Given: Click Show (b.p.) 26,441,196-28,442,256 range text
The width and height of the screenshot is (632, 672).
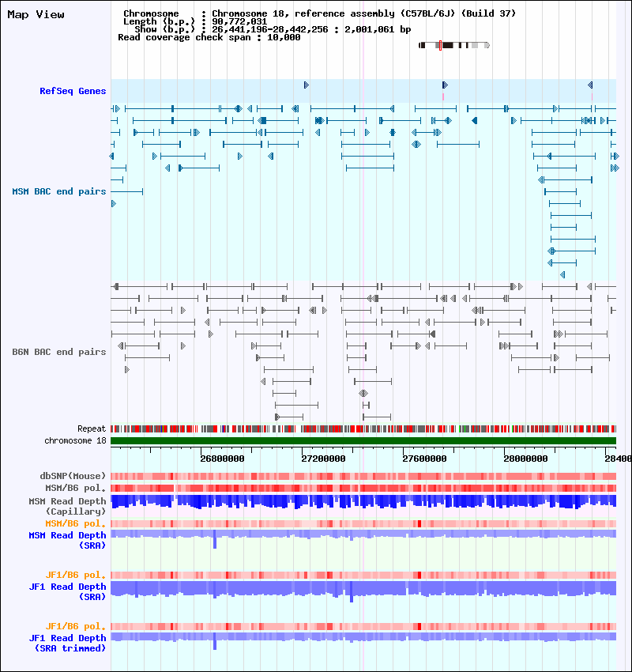Looking at the screenshot, I should 273,29.
